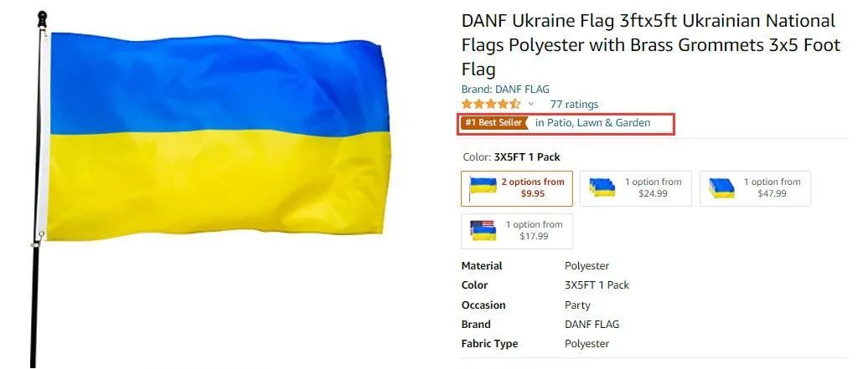Click the Occasion Party value
The height and width of the screenshot is (369, 868).
[577, 305]
